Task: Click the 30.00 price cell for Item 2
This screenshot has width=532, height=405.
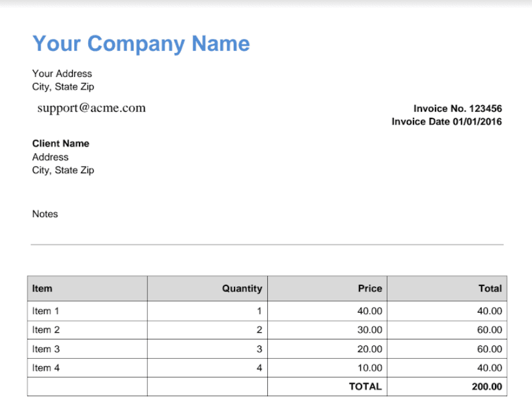Action: pos(370,330)
